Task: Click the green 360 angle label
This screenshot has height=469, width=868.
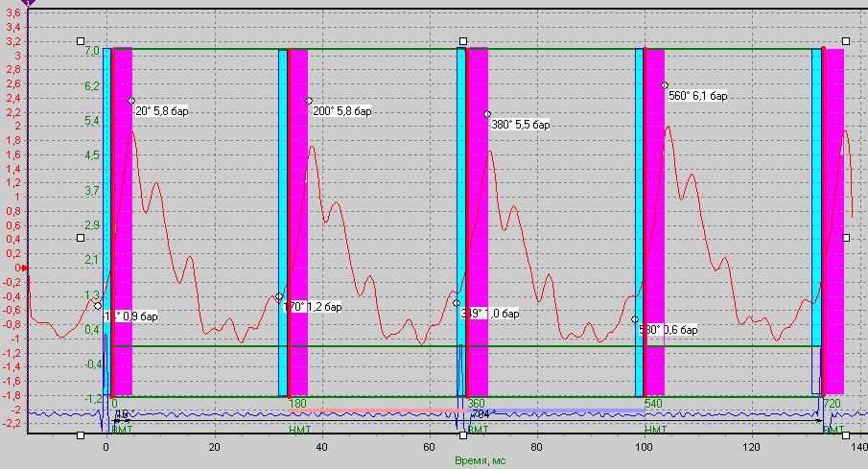Action: pyautogui.click(x=476, y=404)
